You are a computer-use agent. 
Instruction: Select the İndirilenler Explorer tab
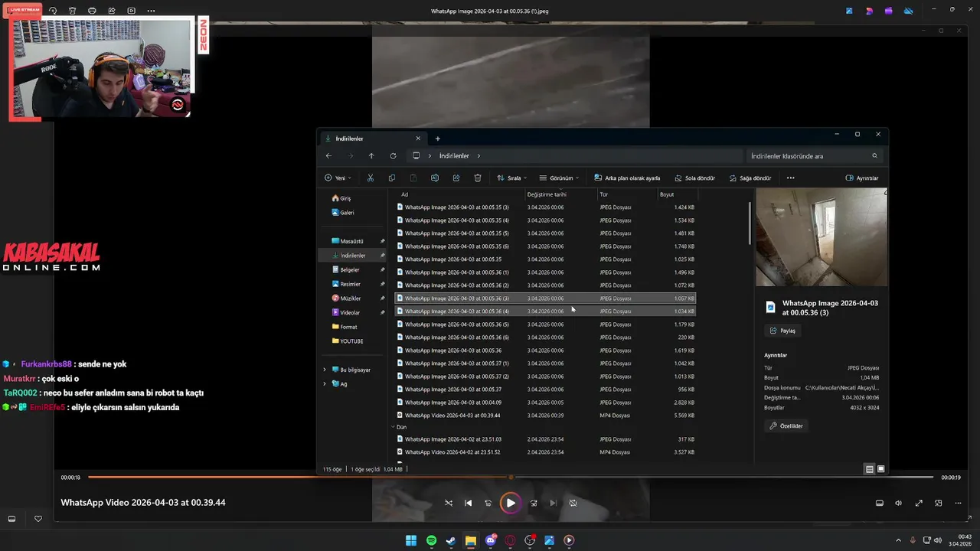click(x=373, y=139)
